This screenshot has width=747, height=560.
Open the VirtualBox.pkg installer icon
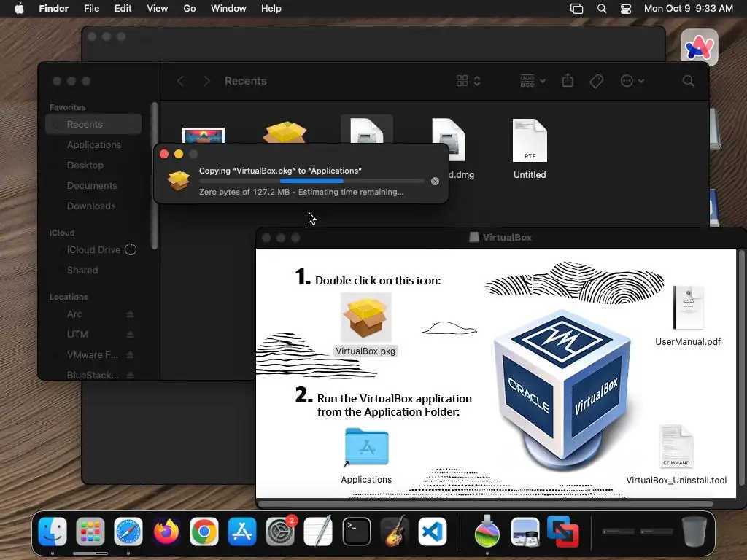tap(365, 317)
